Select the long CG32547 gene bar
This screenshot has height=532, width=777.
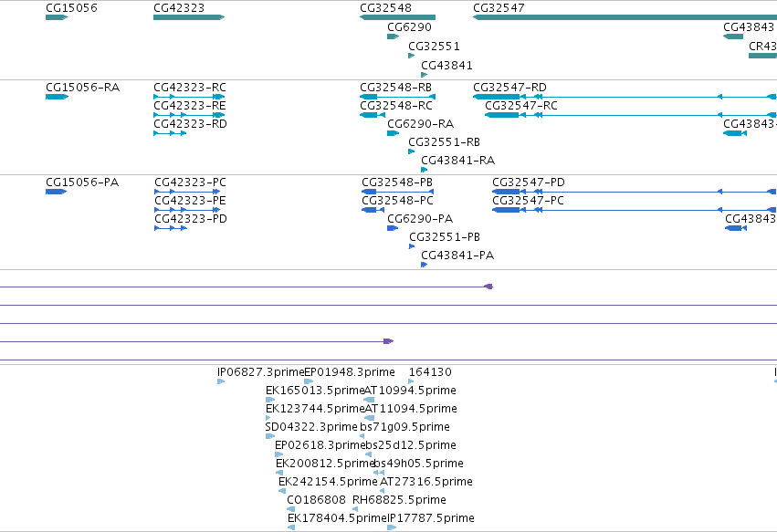pyautogui.click(x=625, y=17)
